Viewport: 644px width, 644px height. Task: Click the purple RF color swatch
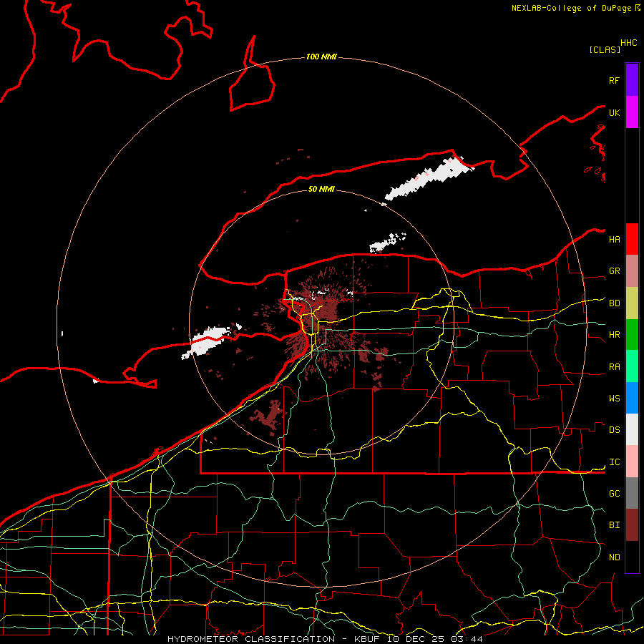632,80
